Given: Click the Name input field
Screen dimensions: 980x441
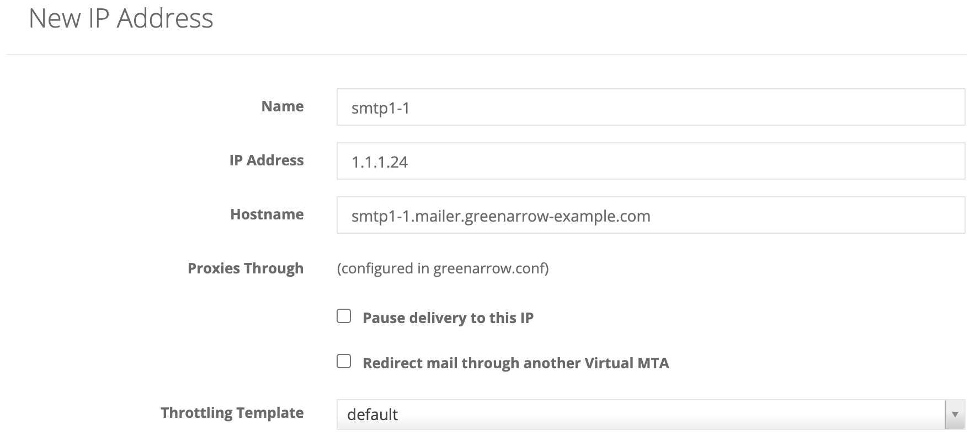Looking at the screenshot, I should 650,107.
